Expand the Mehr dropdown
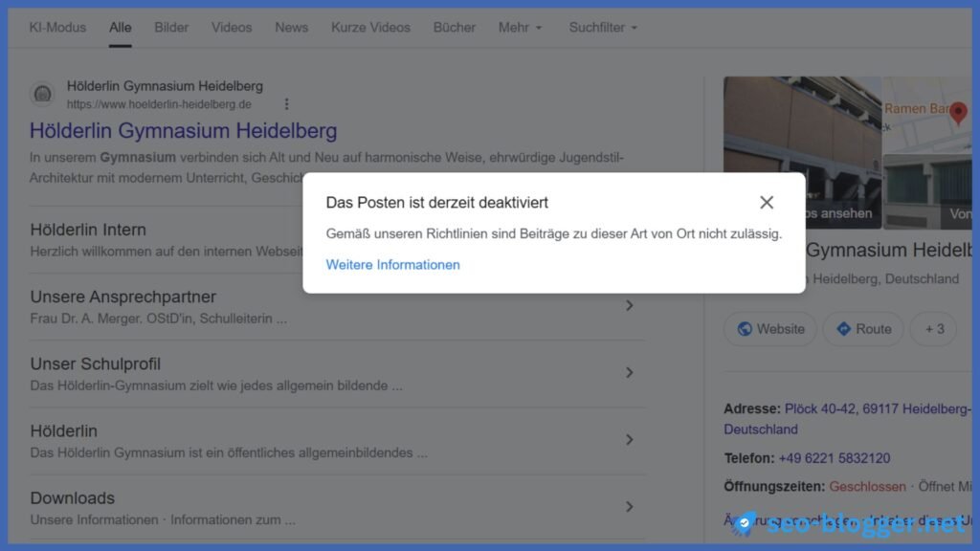The image size is (980, 551). (520, 28)
